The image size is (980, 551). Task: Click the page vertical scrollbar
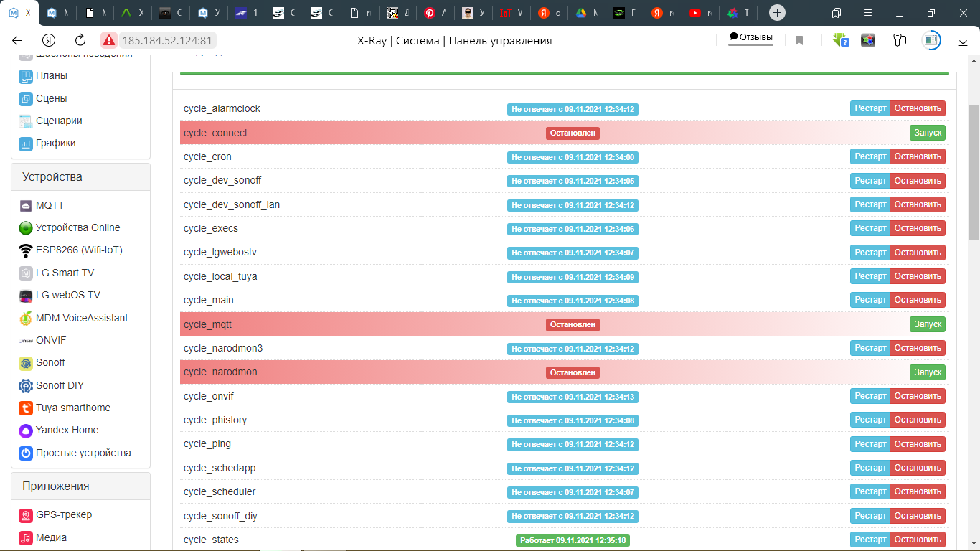coord(974,172)
